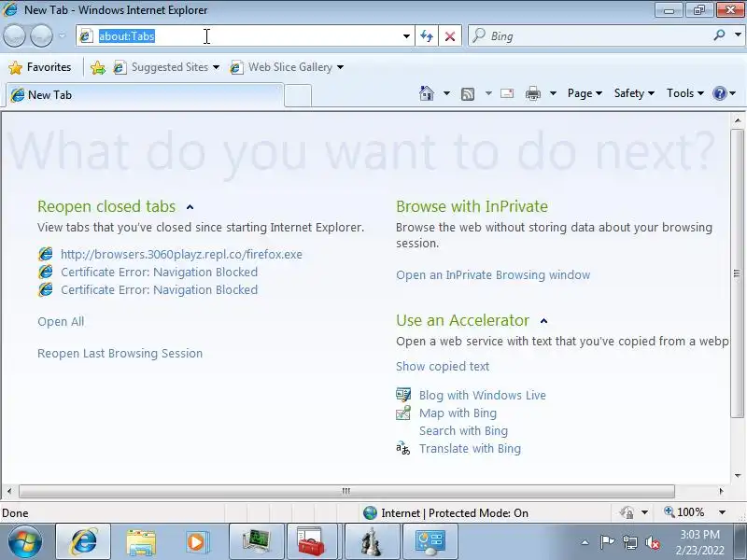Open the Safety menu

tap(634, 93)
